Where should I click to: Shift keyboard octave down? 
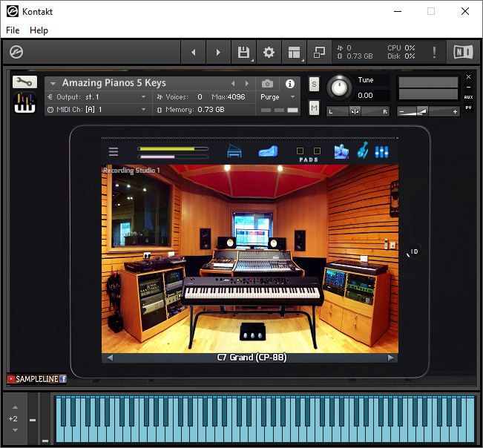tap(15, 430)
